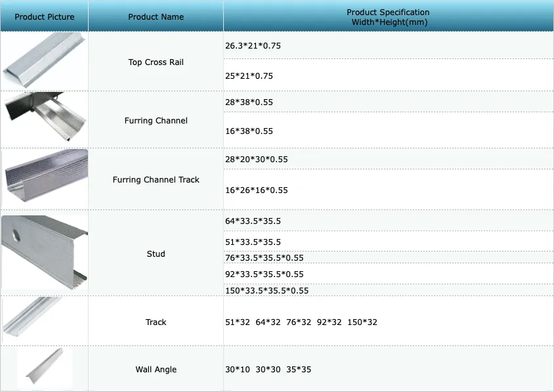554x392 pixels.
Task: Select the 28*20*30*0.55 specification
Action: [257, 159]
